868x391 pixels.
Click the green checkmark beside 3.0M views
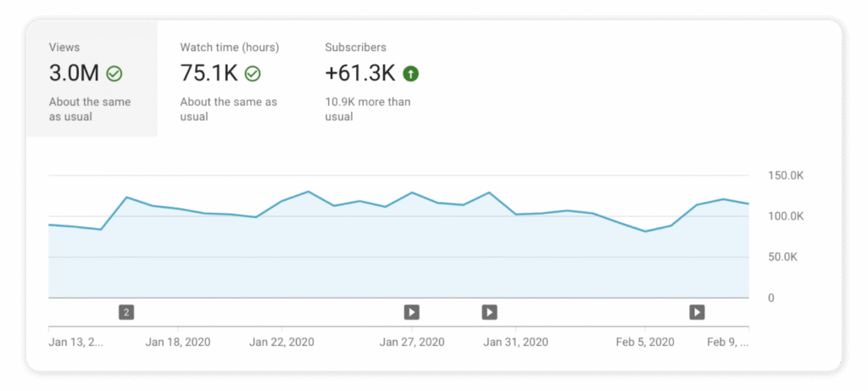click(x=114, y=74)
